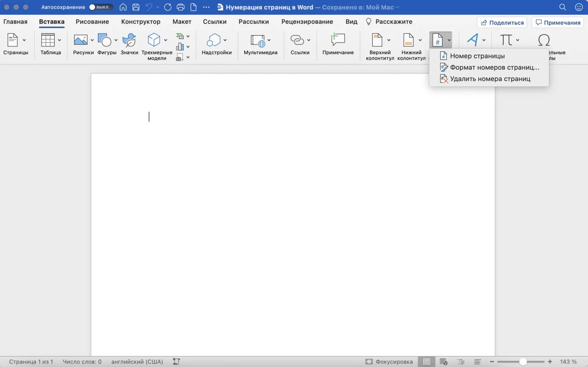
Task: Save the document with the floppy disk icon
Action: (136, 7)
